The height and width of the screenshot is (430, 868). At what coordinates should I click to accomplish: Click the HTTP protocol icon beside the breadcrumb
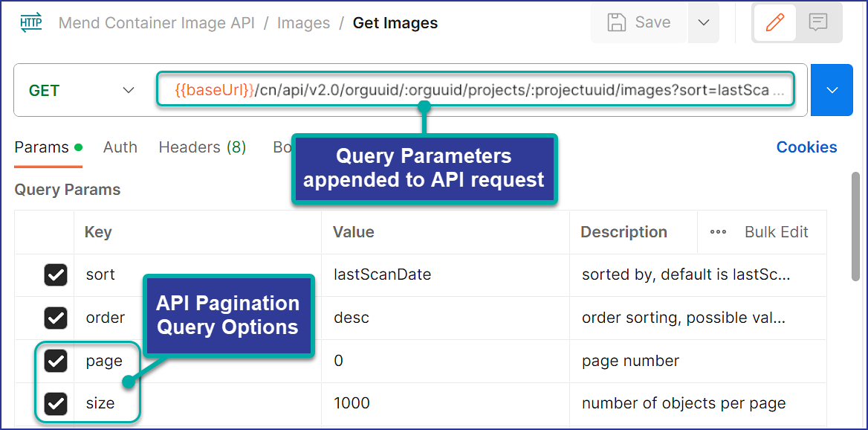click(x=30, y=22)
